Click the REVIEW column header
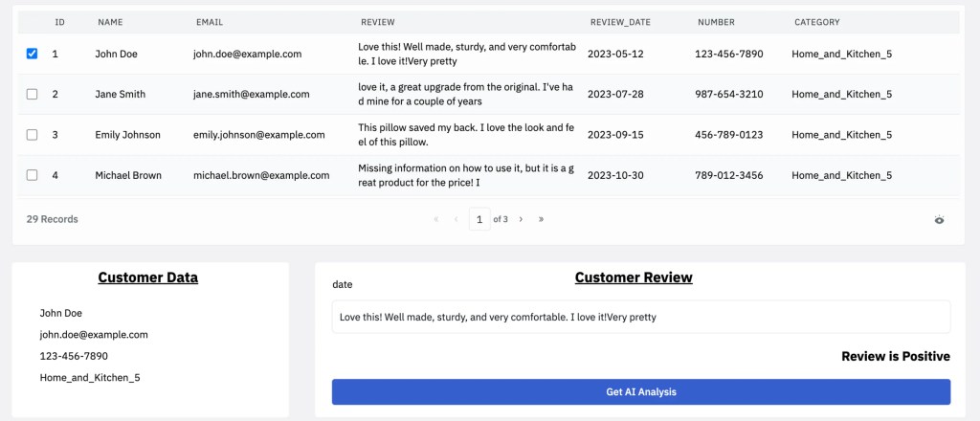 (x=377, y=22)
